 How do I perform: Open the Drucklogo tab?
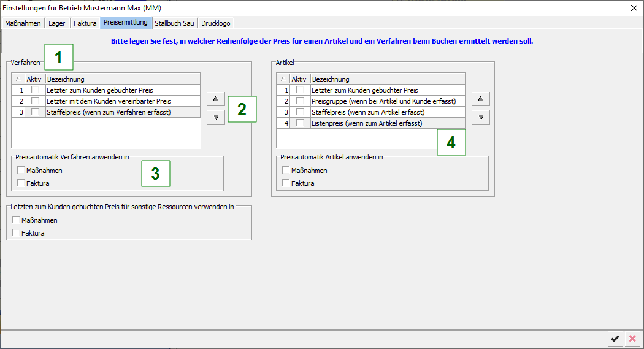tap(215, 23)
